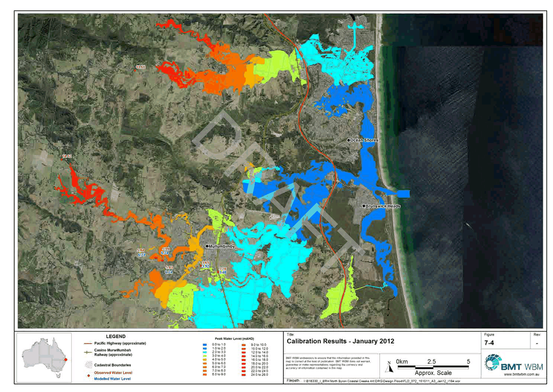Click the title 'Calibration Results - January 2012'
Screen dimensions: 553x392
point(341,341)
